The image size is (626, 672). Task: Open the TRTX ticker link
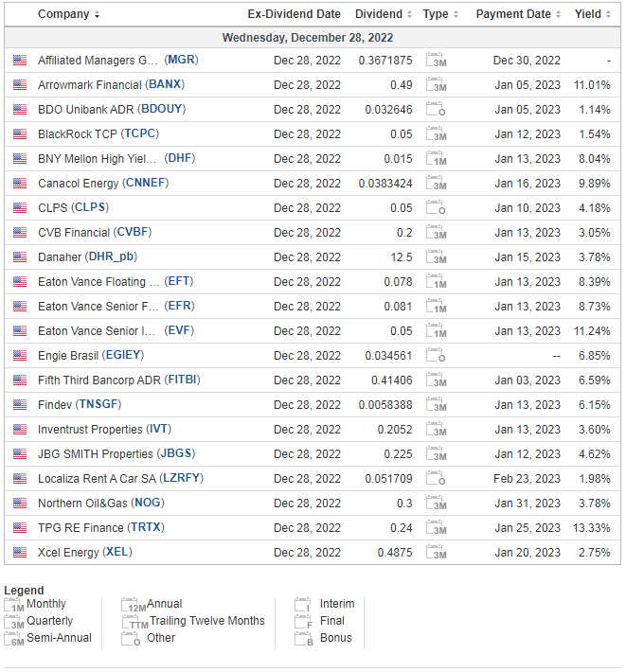[x=146, y=527]
